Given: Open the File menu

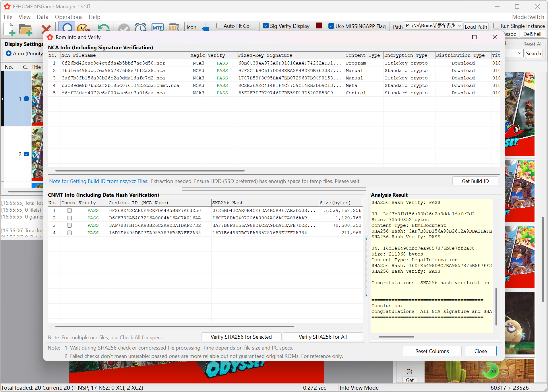Looking at the screenshot, I should (8, 17).
